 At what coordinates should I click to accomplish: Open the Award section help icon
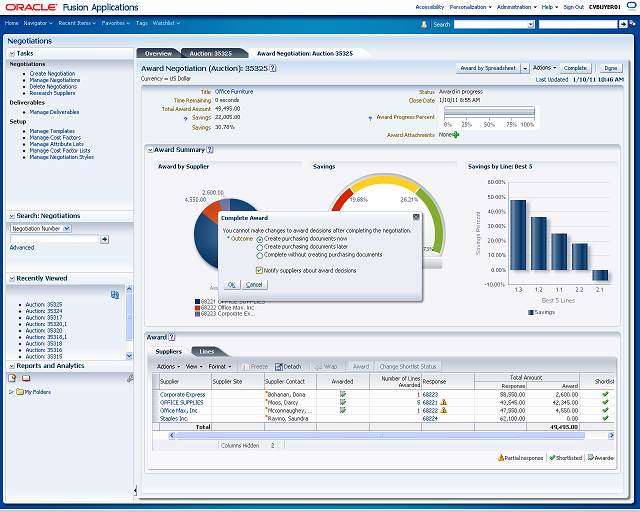pos(172,337)
